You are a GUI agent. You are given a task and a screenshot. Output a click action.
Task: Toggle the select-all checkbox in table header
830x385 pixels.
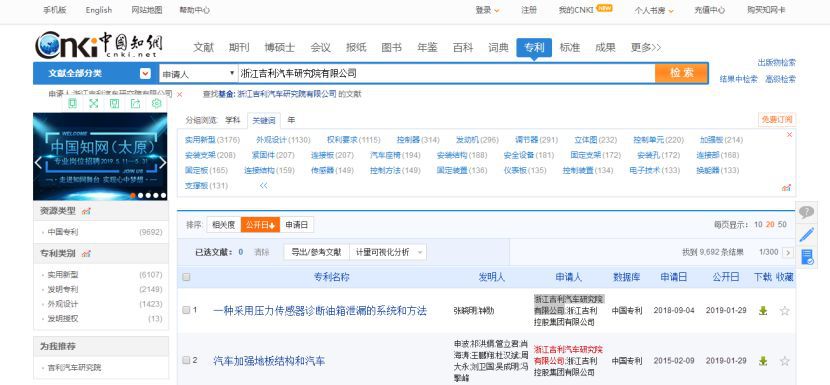[186, 277]
